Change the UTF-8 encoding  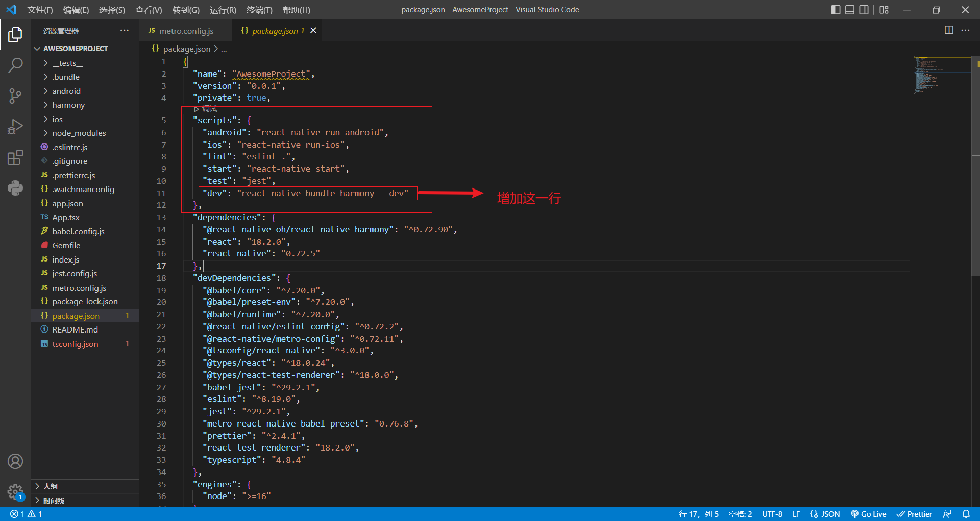772,514
